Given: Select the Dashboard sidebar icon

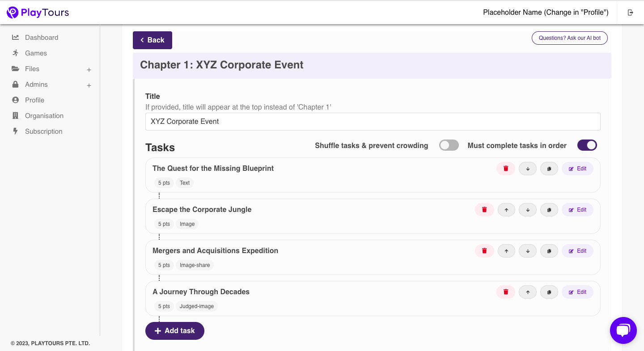Looking at the screenshot, I should tap(16, 37).
